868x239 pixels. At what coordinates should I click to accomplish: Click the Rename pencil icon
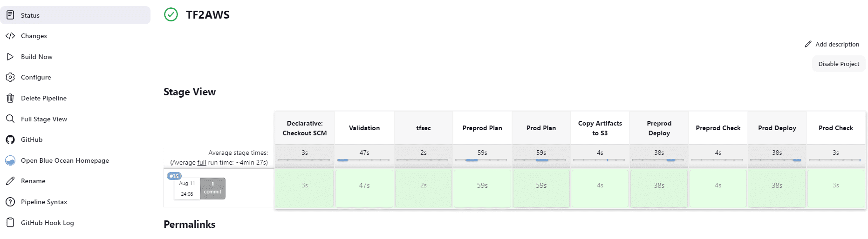(10, 181)
